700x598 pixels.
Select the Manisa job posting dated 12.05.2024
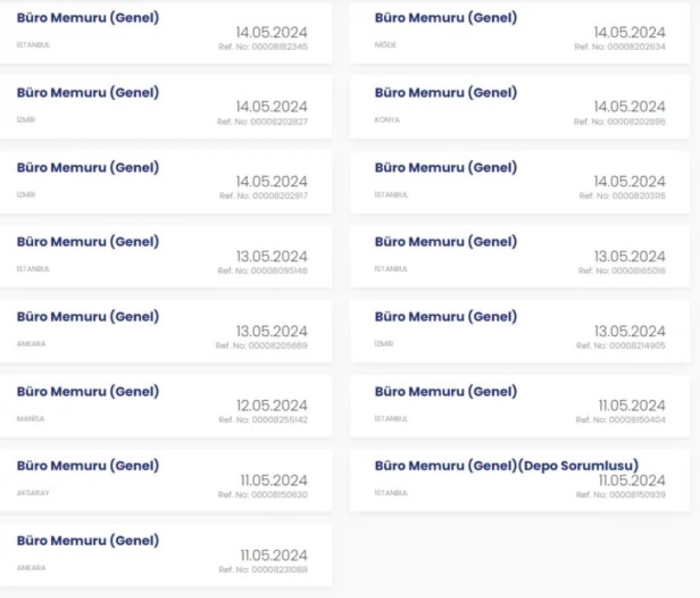click(166, 406)
